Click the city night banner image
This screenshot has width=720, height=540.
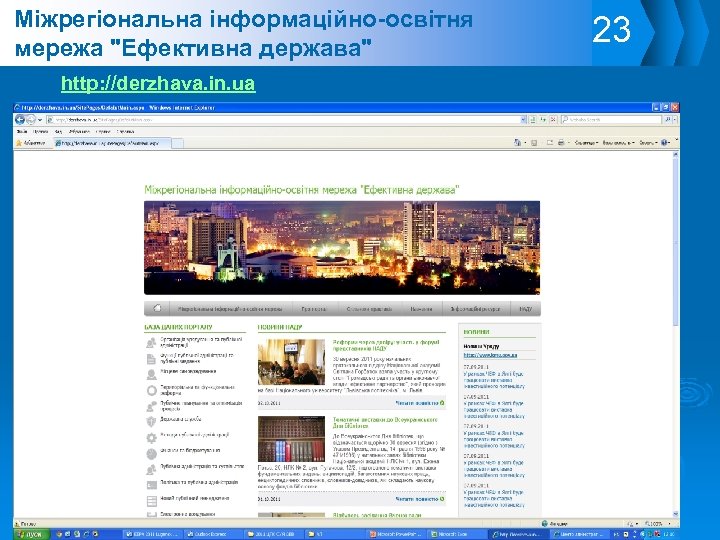[342, 248]
